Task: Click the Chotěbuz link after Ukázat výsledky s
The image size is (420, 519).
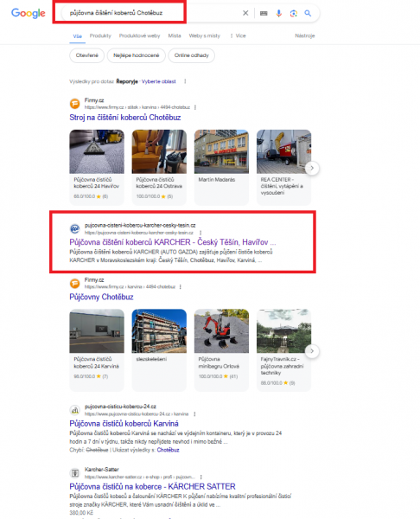Action: point(168,450)
